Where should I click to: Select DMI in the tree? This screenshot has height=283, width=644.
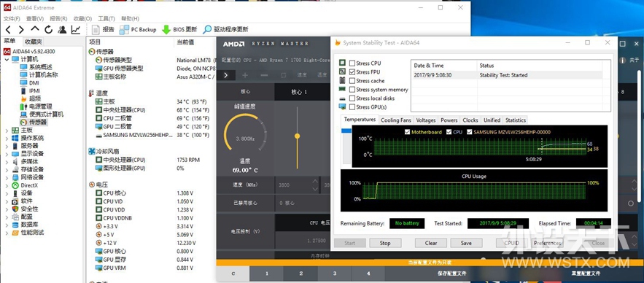[x=34, y=82]
